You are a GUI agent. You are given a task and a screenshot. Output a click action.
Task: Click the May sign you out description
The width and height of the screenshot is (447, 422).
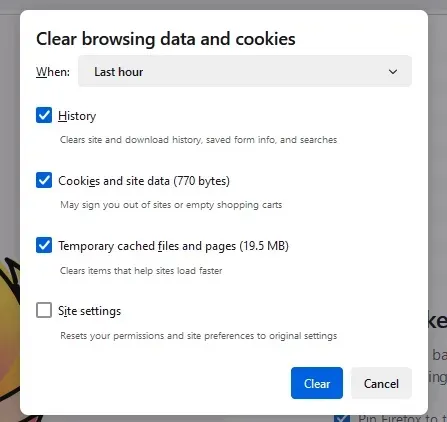click(x=171, y=204)
